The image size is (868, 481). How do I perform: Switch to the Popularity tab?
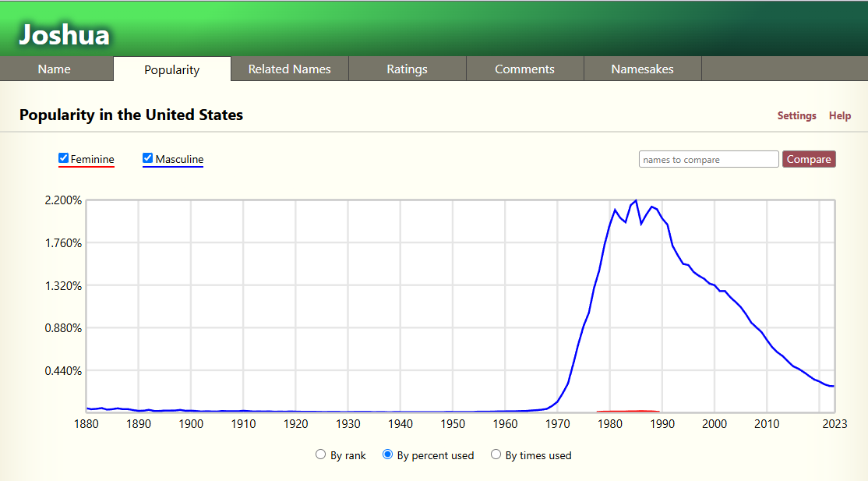172,69
